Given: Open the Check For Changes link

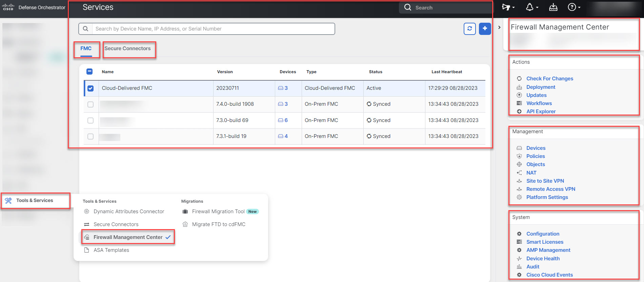Looking at the screenshot, I should [549, 79].
